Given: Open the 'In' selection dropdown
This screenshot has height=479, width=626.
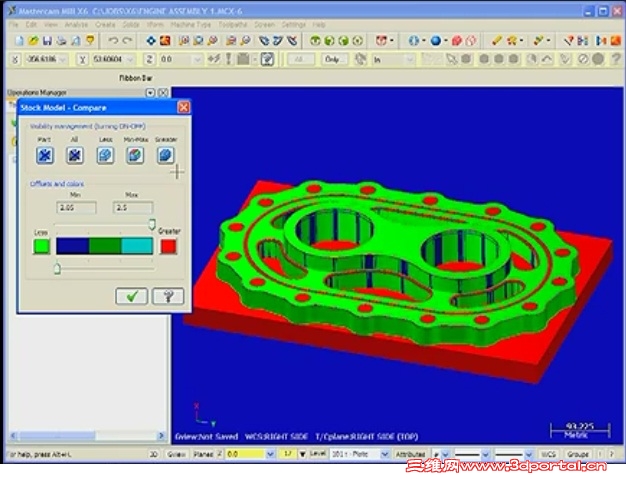Looking at the screenshot, I should click(x=410, y=60).
